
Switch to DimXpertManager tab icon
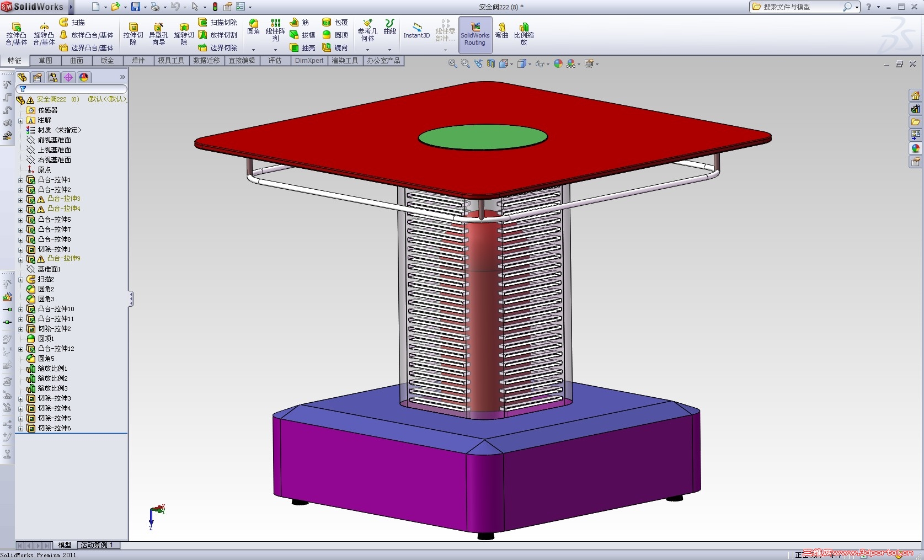point(68,77)
